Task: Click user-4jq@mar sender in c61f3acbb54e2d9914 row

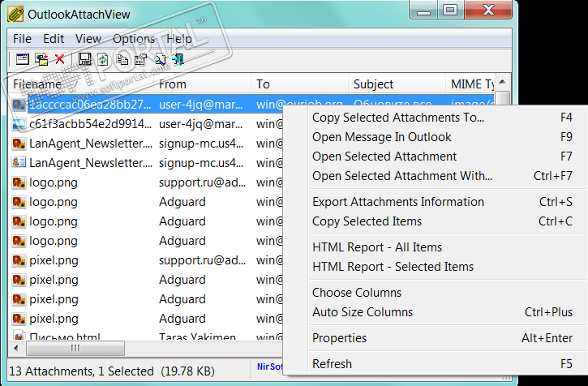Action: click(200, 124)
